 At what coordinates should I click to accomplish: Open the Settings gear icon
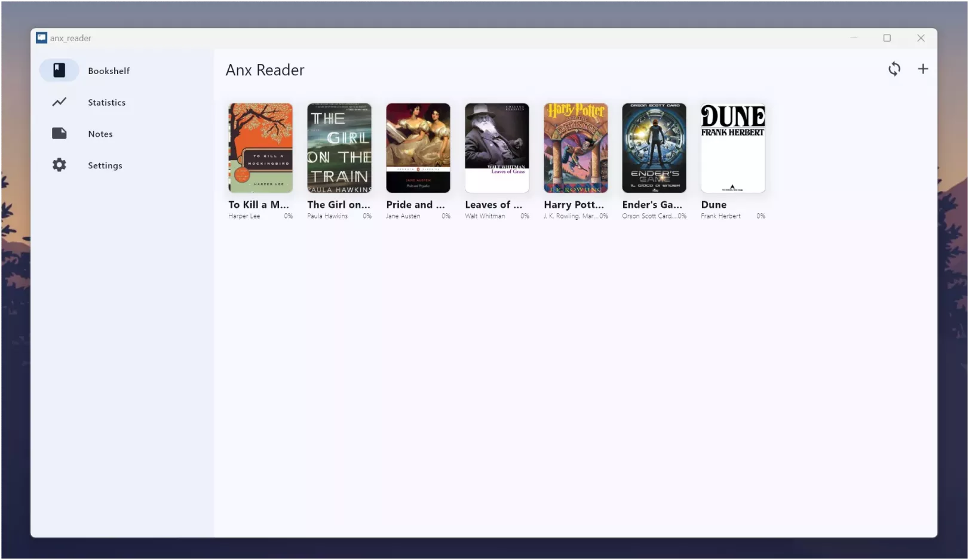59,165
